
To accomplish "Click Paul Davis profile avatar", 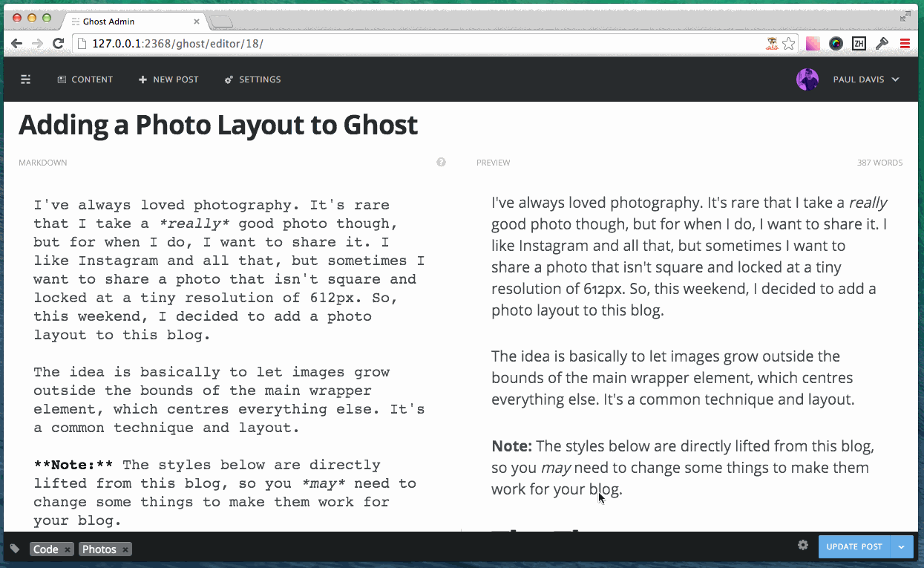I will point(807,79).
